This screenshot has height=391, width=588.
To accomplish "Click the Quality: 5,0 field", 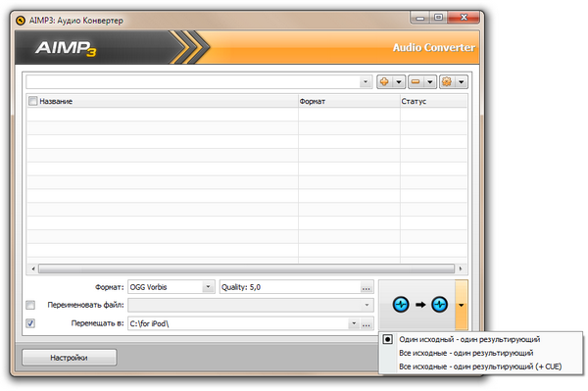I will point(290,287).
